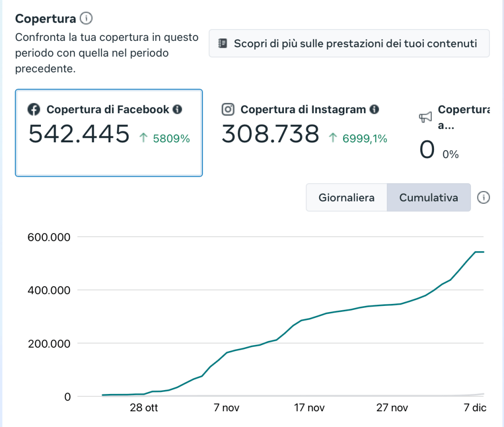This screenshot has height=427, width=504.
Task: Click the Facebook logo icon
Action: (x=34, y=109)
